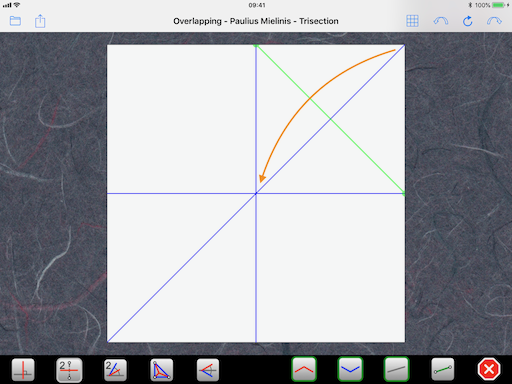Select the fold-through-point arc tool
This screenshot has height=384, width=512.
[x=208, y=369]
